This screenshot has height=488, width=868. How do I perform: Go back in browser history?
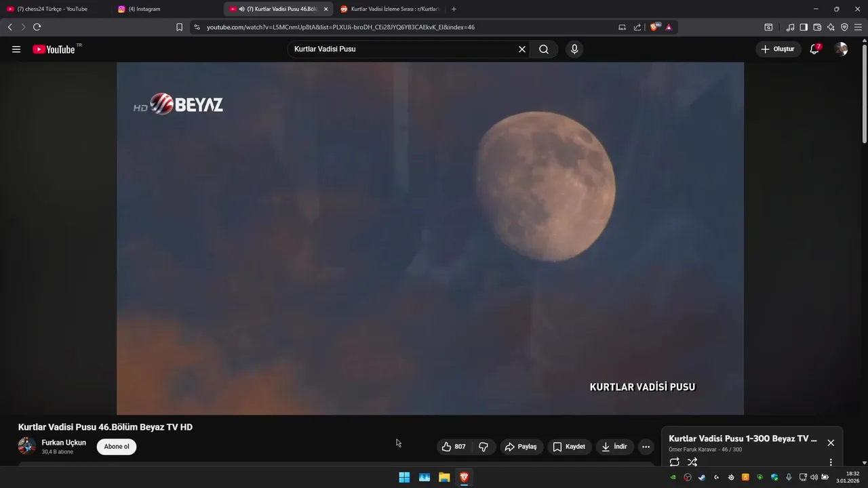pyautogui.click(x=9, y=27)
